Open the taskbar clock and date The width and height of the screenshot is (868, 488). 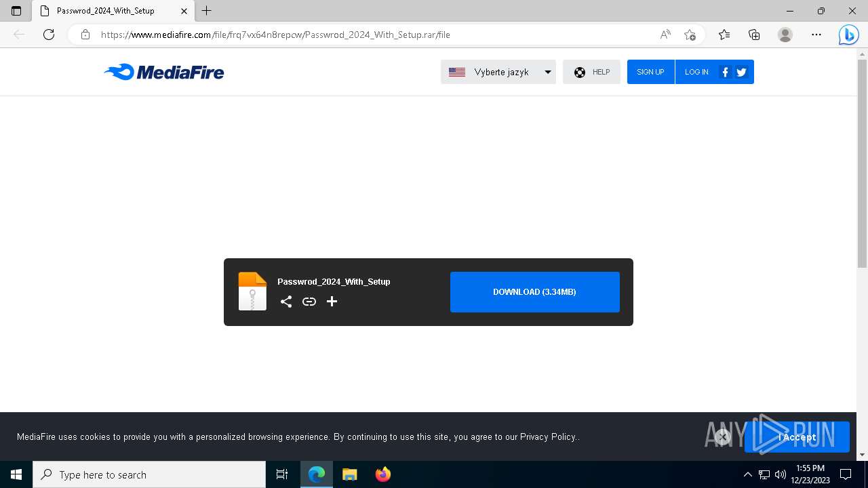810,474
